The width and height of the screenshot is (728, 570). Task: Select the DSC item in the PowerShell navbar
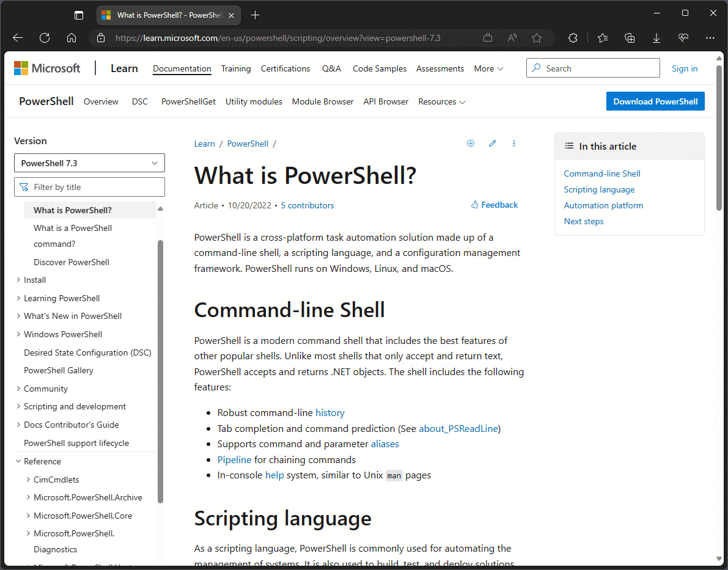[x=139, y=101]
